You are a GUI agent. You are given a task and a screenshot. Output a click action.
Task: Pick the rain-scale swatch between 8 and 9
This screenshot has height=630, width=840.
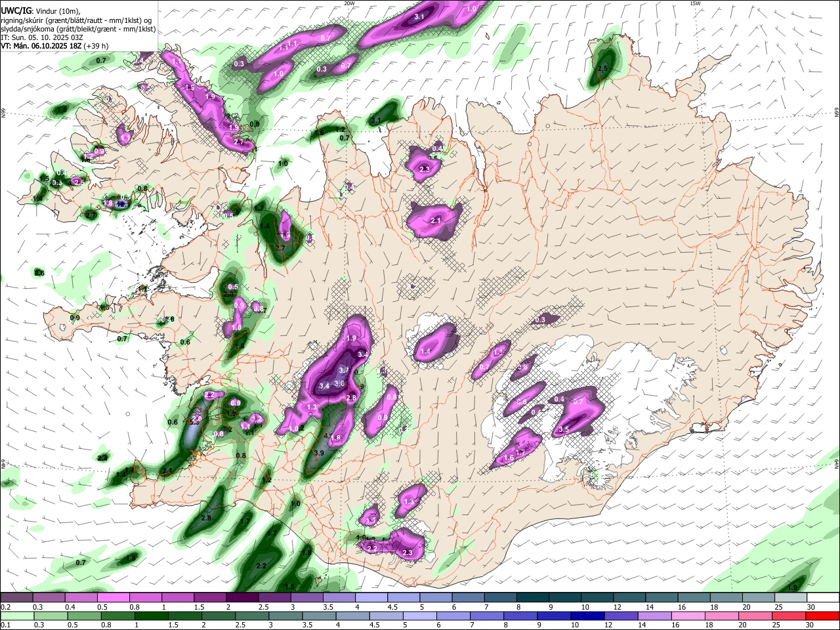click(520, 616)
